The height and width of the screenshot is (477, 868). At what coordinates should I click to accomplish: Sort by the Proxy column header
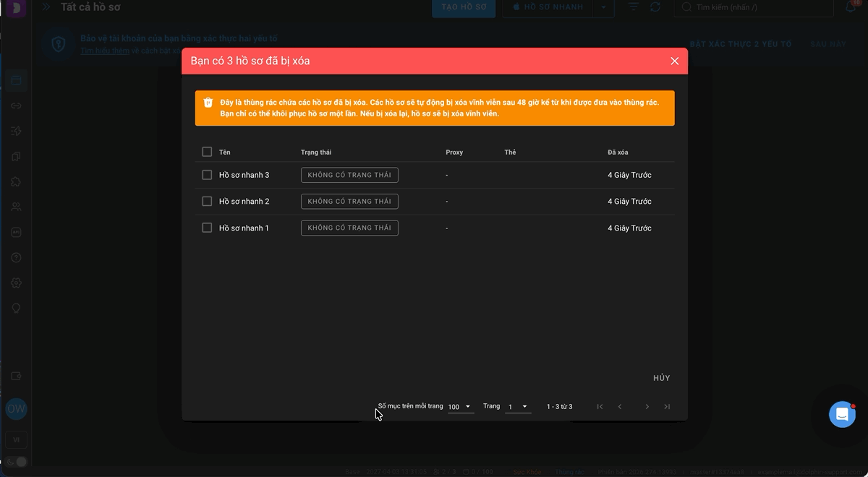pyautogui.click(x=454, y=152)
